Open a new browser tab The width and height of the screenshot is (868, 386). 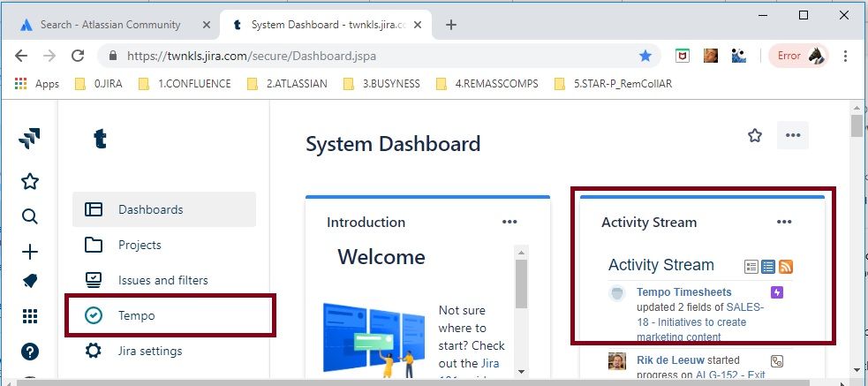[x=450, y=25]
